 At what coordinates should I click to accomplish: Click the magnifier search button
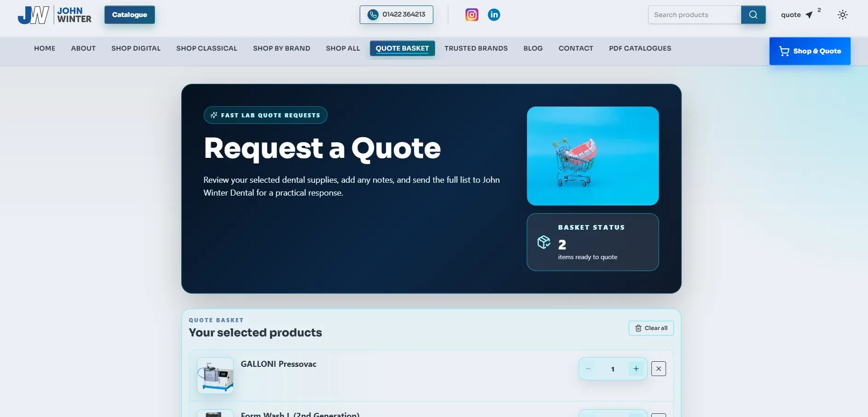coord(753,15)
